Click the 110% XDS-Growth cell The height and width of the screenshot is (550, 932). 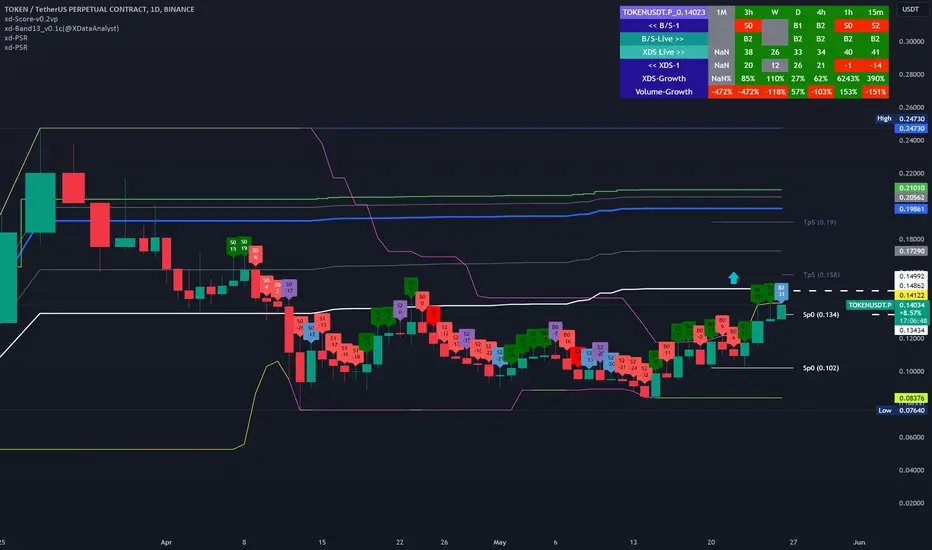pos(775,78)
